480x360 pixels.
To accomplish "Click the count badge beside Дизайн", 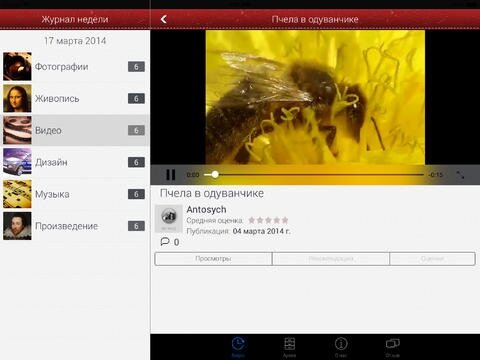I will click(x=136, y=162).
